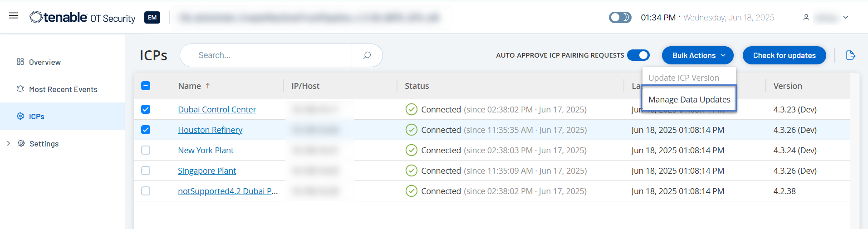Disable auto-approve ICP pairing requests
868x229 pixels.
point(638,55)
